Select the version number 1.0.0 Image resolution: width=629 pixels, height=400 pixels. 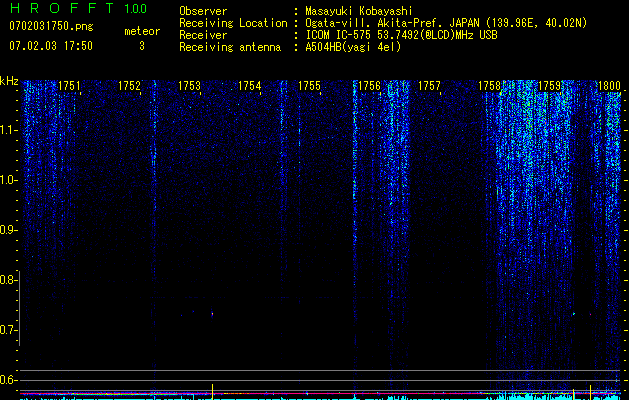tap(135, 9)
